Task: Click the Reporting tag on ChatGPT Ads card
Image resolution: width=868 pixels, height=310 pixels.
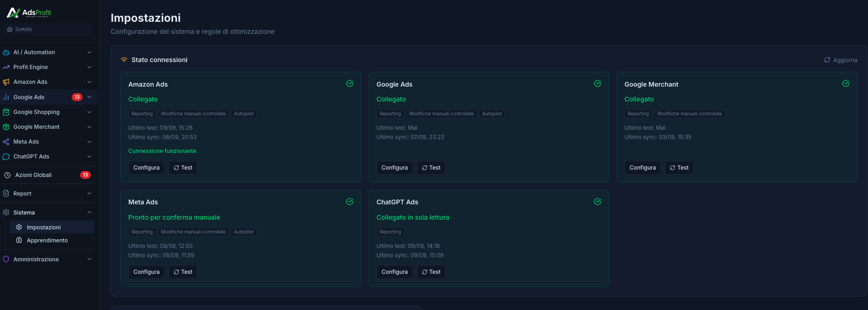Action: click(x=390, y=232)
